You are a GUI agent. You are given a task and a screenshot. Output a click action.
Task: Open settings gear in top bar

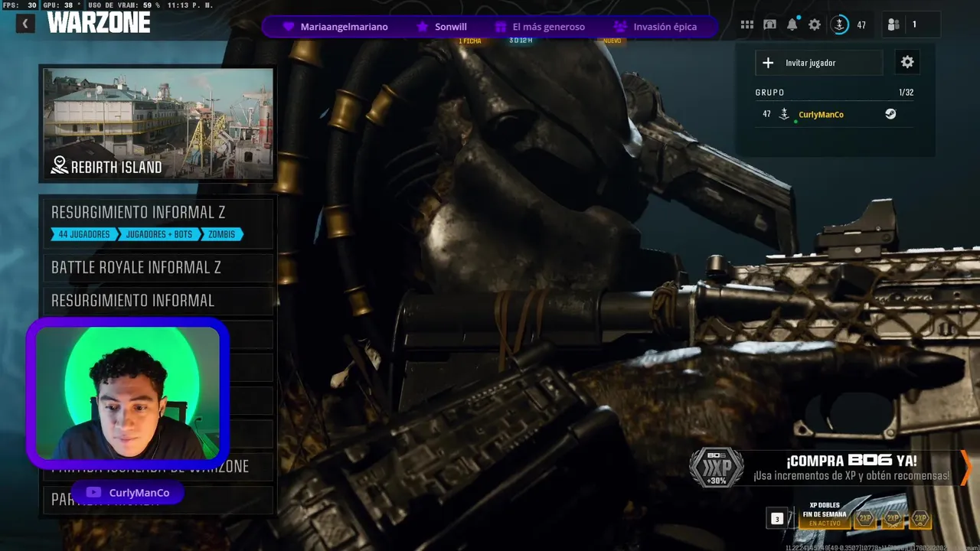[x=815, y=24]
